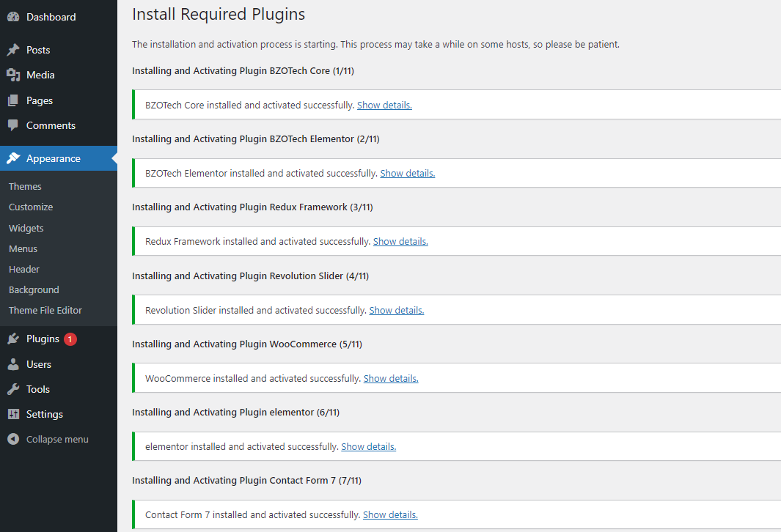
Task: Click the Plugins plug icon
Action: 13,339
